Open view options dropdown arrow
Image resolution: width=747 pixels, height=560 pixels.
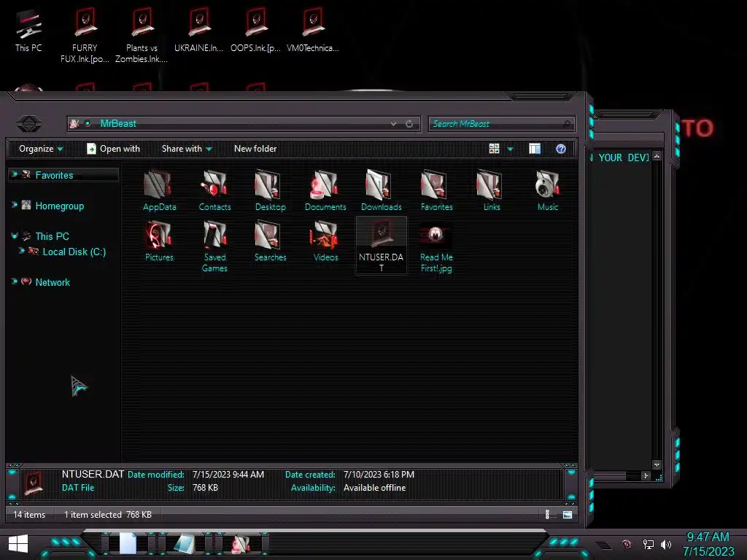(510, 149)
